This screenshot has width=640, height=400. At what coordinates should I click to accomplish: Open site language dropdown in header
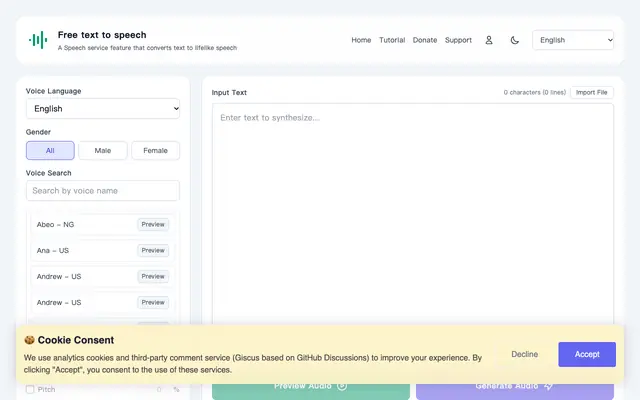(x=573, y=40)
